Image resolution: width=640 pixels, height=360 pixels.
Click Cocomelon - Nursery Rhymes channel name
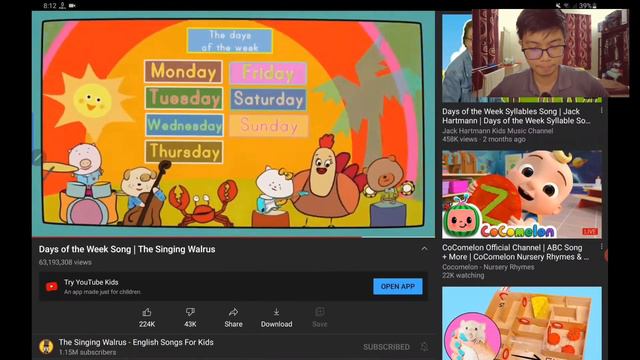[488, 267]
